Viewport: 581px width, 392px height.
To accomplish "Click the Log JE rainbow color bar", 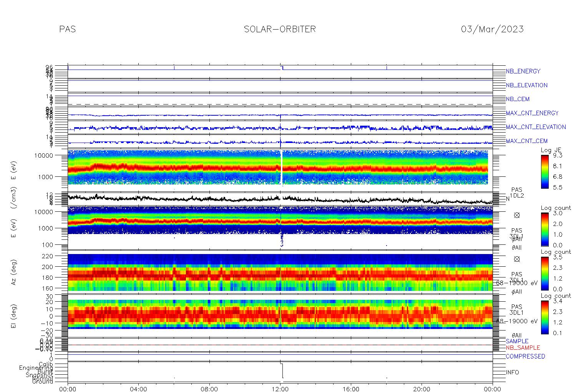I will [544, 171].
